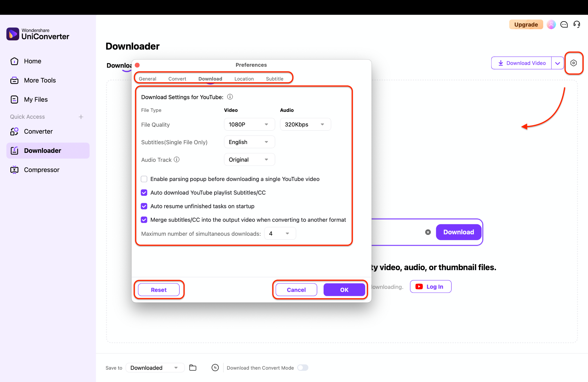Open maximum simultaneous downloads dropdown
588x382 pixels.
(x=280, y=233)
